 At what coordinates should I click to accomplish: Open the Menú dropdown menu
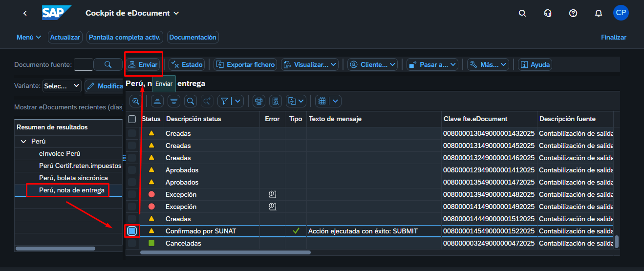click(29, 37)
